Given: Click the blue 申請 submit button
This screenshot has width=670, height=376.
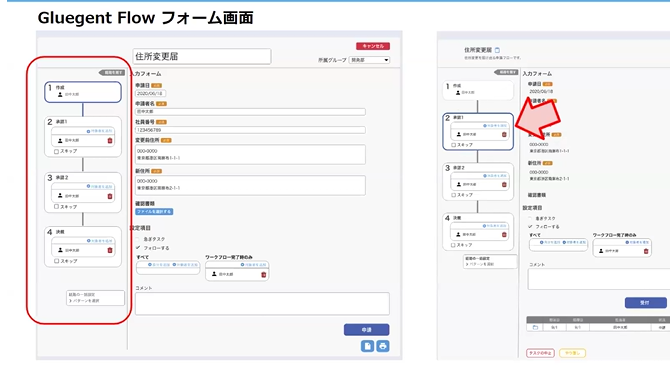Looking at the screenshot, I should [367, 330].
